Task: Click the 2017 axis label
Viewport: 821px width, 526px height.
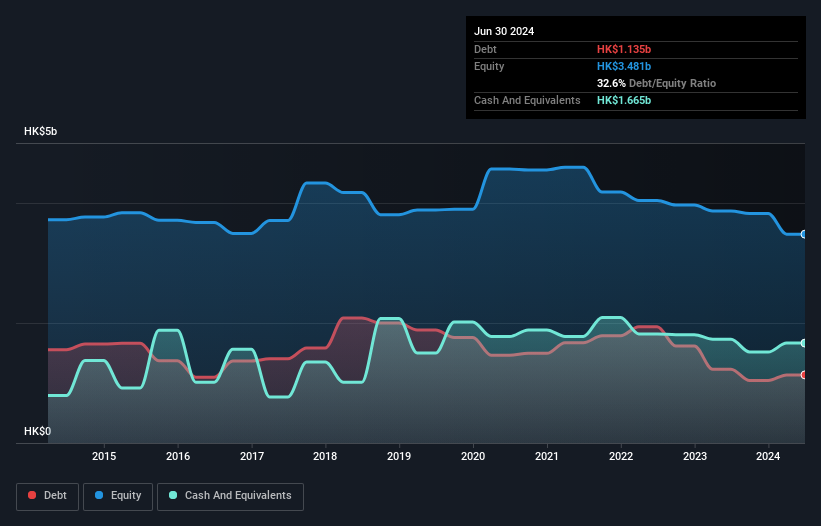Action: (x=252, y=456)
